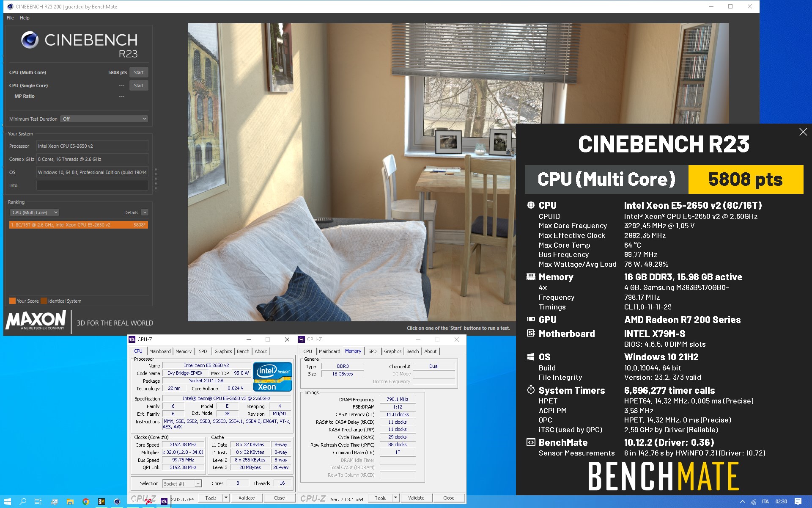
Task: Open the CPU (Multi Core) ranking dropdown
Action: click(x=35, y=213)
